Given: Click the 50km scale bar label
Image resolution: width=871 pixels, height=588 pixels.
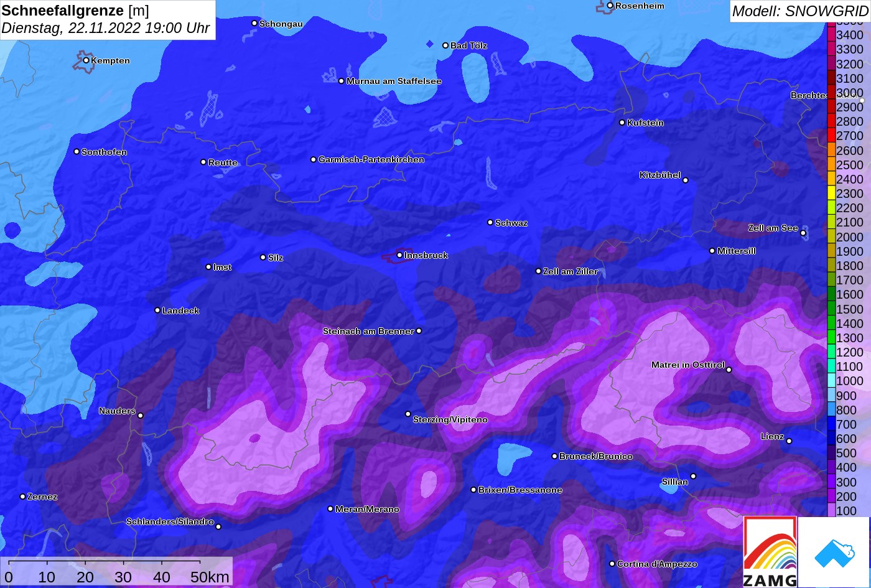Looking at the screenshot, I should pyautogui.click(x=210, y=577).
